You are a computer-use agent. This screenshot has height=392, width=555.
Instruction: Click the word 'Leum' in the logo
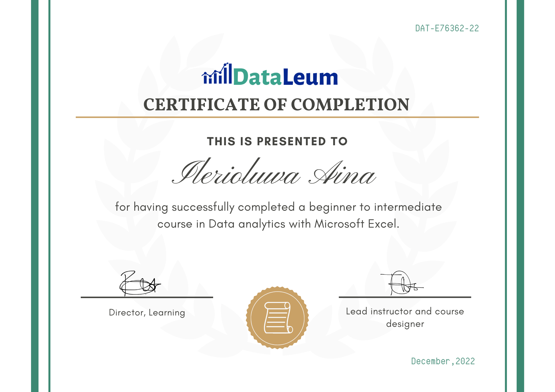pyautogui.click(x=310, y=77)
